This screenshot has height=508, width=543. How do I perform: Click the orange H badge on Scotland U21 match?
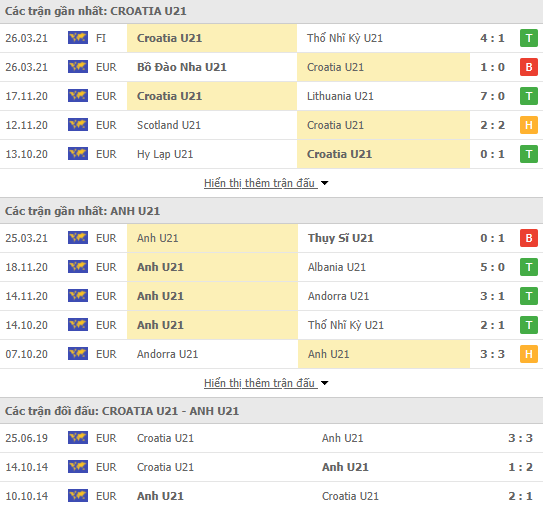coord(528,125)
